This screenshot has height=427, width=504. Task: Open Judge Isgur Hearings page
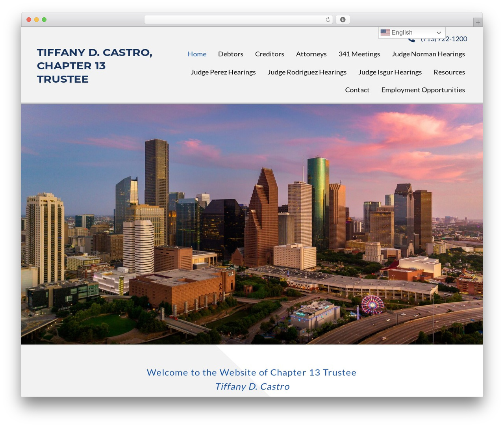(x=390, y=72)
